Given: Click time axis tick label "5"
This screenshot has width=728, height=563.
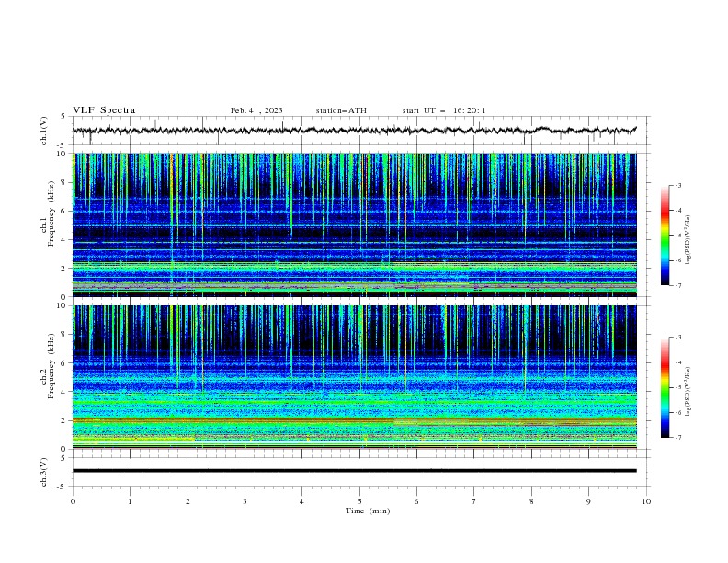Looking at the screenshot, I should click(x=359, y=501).
